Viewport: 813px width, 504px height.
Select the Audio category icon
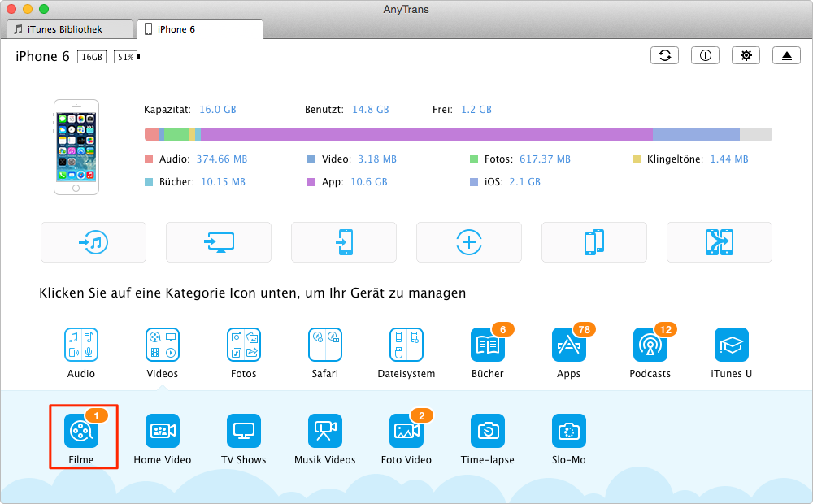[81, 345]
